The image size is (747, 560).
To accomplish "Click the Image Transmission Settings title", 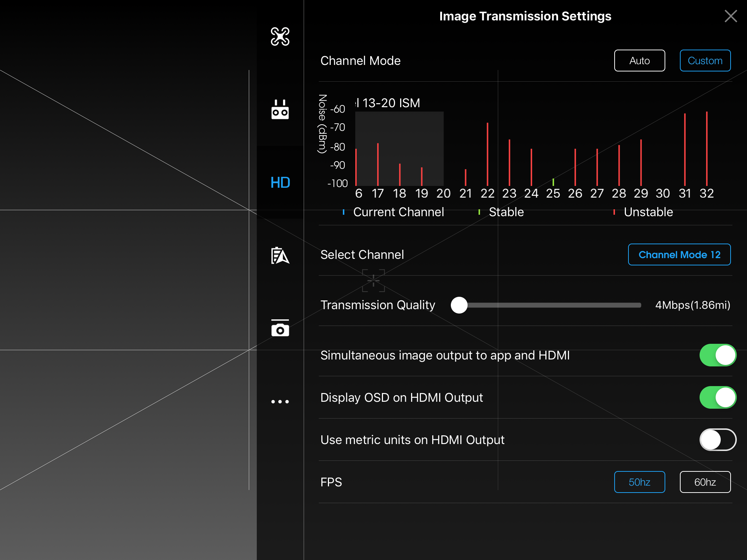I will click(x=525, y=16).
